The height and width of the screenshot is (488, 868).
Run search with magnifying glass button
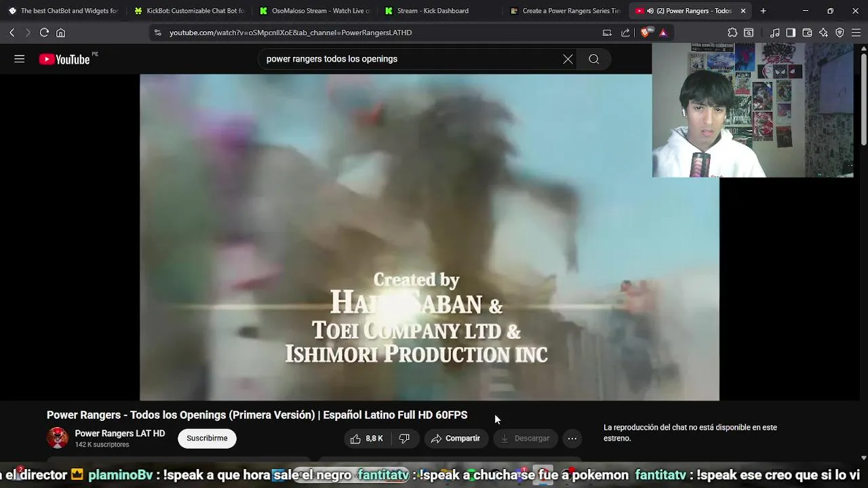(593, 59)
